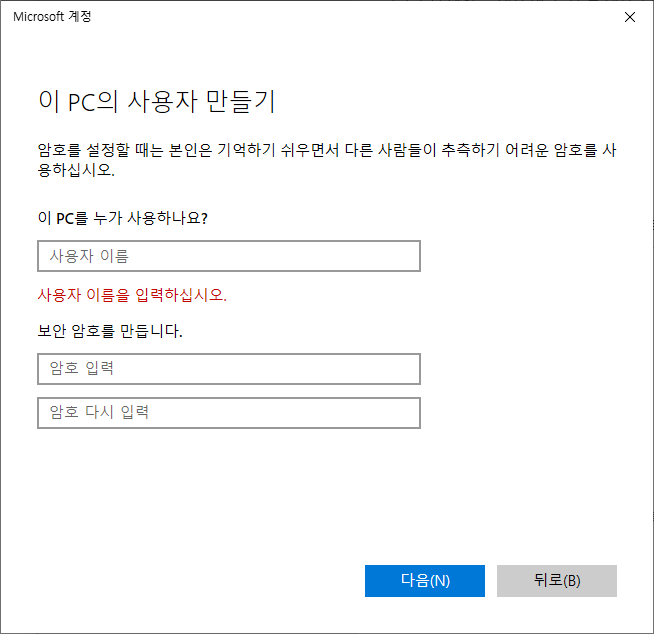654x634 pixels.
Task: Focus the 암호 입력 password field
Action: [229, 369]
